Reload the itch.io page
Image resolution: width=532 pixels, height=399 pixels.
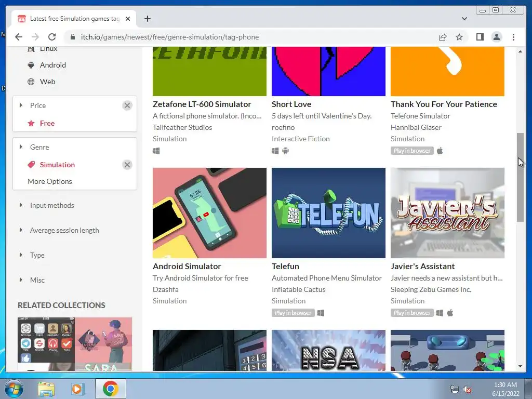[x=52, y=37]
